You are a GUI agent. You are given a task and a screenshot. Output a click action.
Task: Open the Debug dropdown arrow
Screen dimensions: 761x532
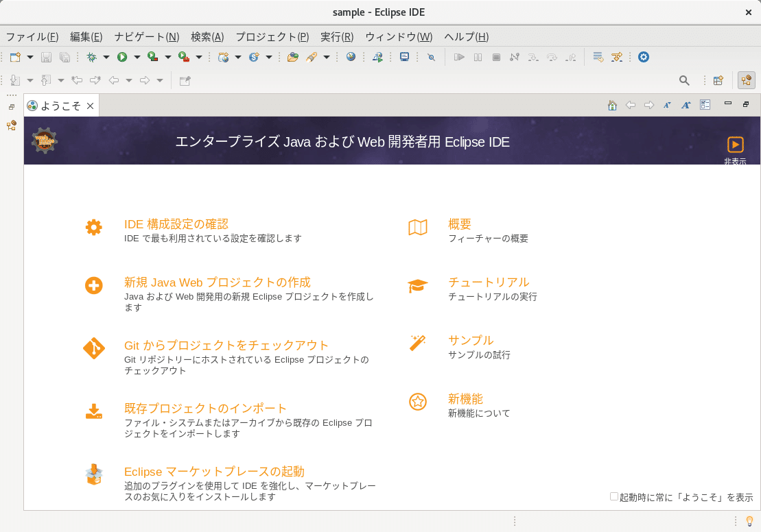pos(106,57)
